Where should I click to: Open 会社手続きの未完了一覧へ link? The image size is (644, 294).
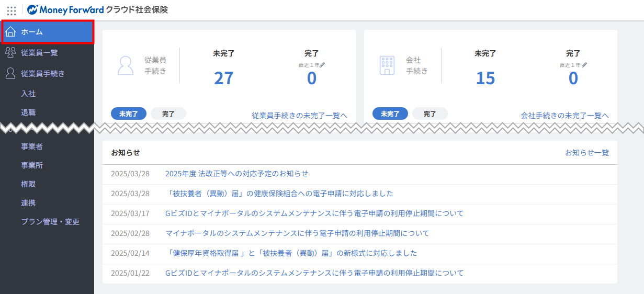565,116
